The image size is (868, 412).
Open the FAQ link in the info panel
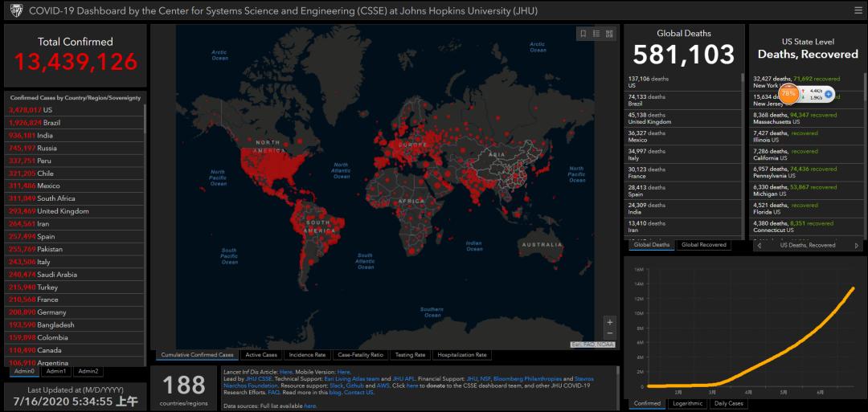[273, 392]
